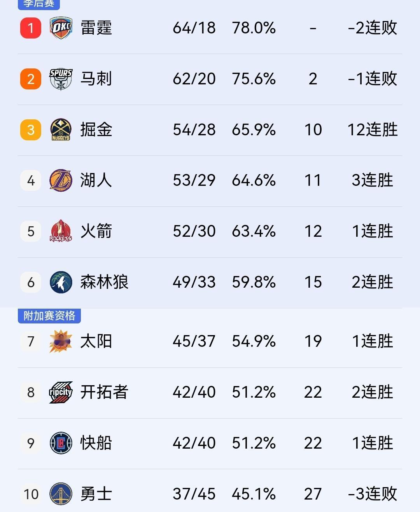This screenshot has height=512, width=420.
Task: Click the Warriors bridge logo
Action: pyautogui.click(x=60, y=494)
